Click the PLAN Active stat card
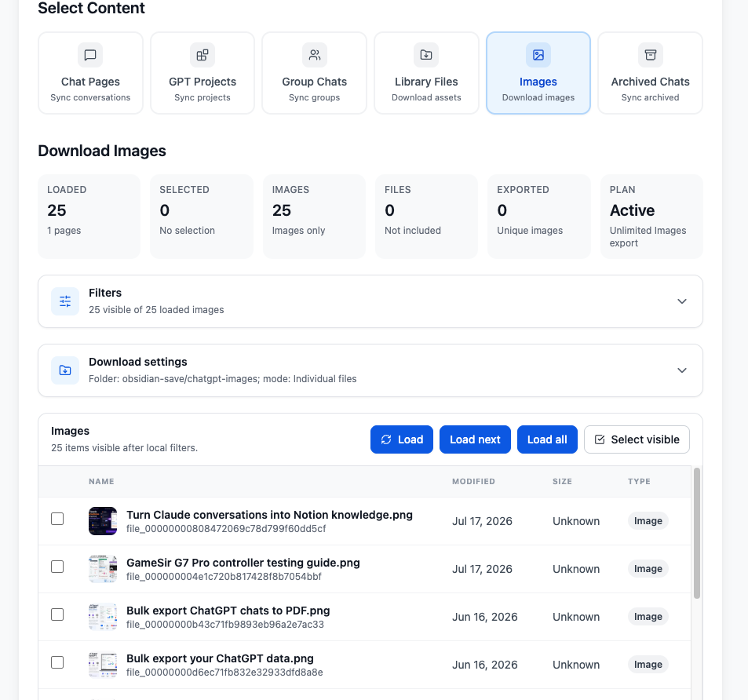748x700 pixels. tap(651, 217)
